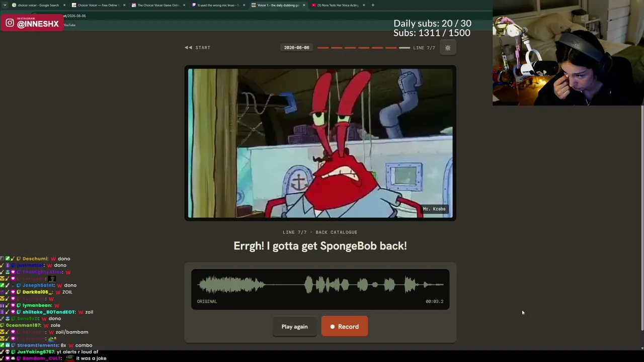The width and height of the screenshot is (644, 362).
Task: Close 'The Choicer Voicer Game Online' tab
Action: click(184, 5)
